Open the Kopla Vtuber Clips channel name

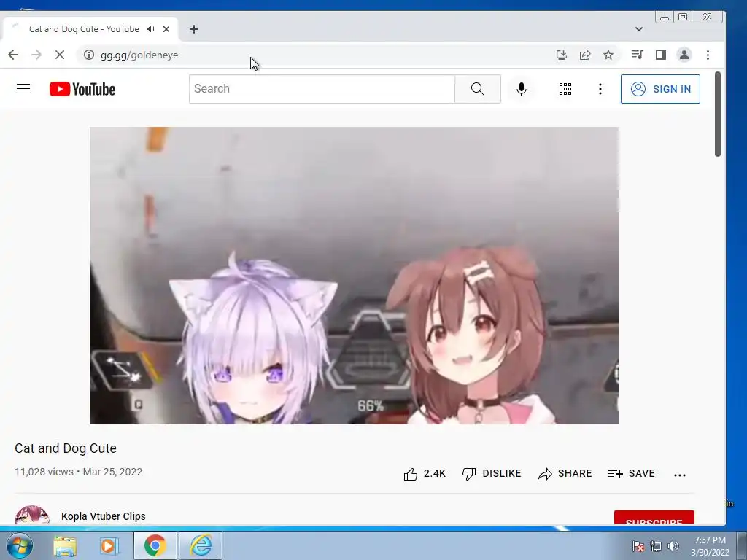[104, 516]
